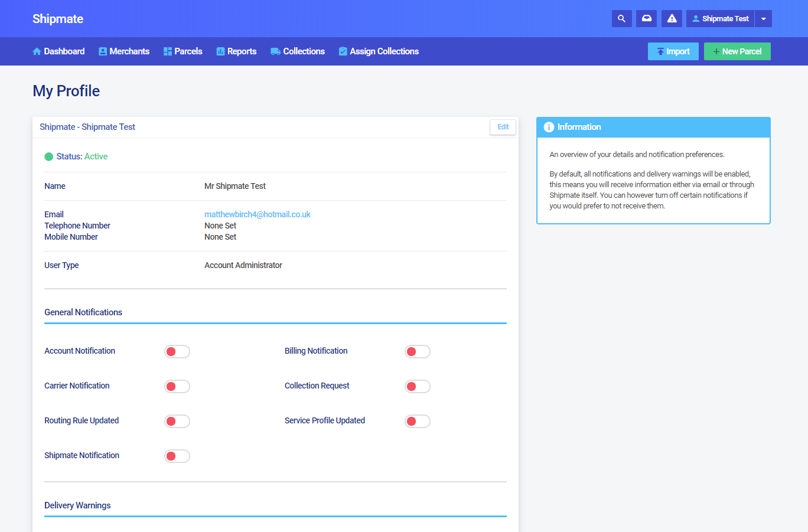Open the Reports menu item
The height and width of the screenshot is (532, 808).
(236, 51)
